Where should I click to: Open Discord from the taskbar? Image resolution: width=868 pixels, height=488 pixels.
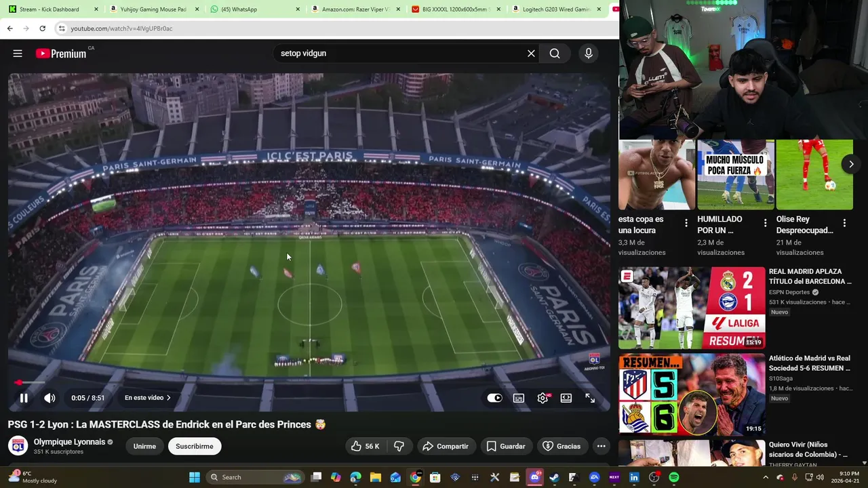coord(535,477)
